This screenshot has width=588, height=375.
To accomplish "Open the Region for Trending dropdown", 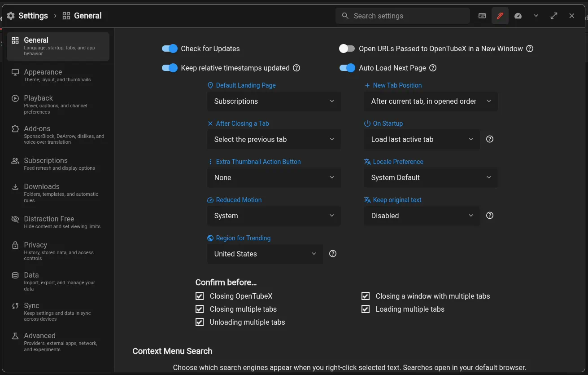I will [265, 254].
